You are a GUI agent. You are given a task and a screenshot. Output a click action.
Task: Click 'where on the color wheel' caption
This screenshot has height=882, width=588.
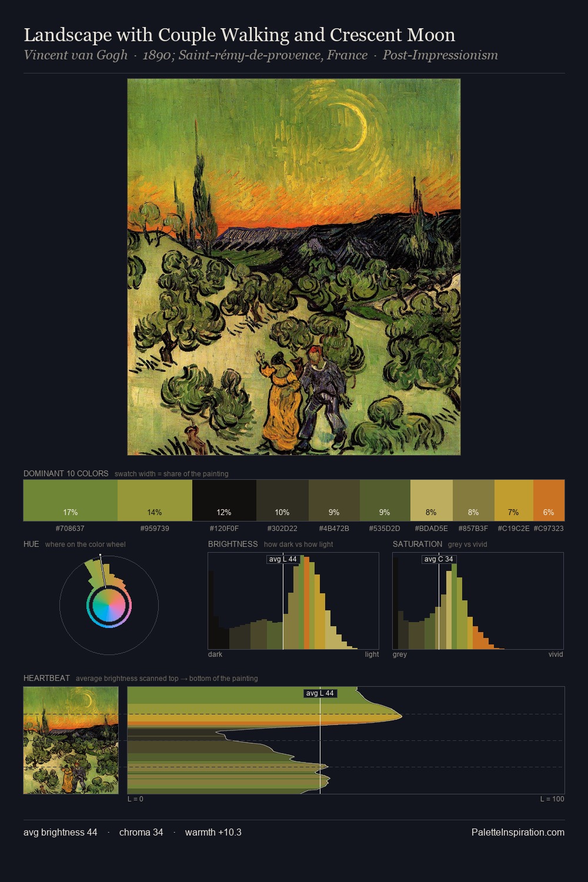click(85, 544)
